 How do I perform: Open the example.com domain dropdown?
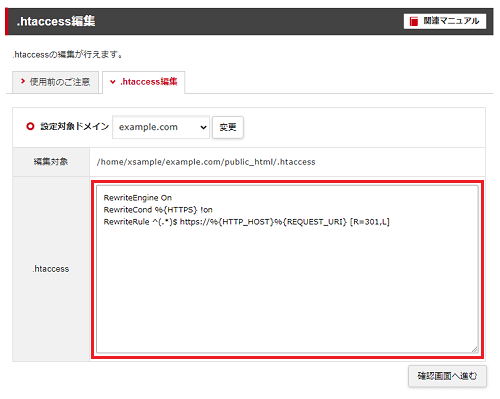pyautogui.click(x=161, y=127)
